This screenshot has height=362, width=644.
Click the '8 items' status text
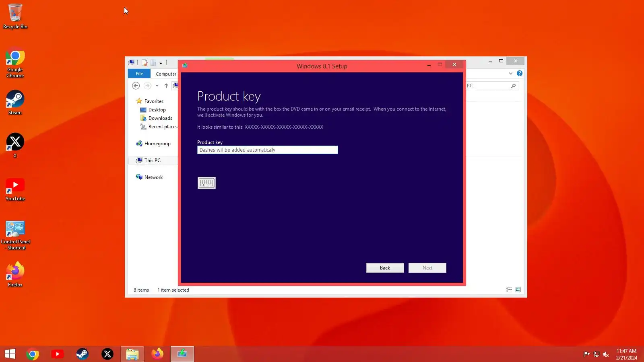tap(141, 290)
